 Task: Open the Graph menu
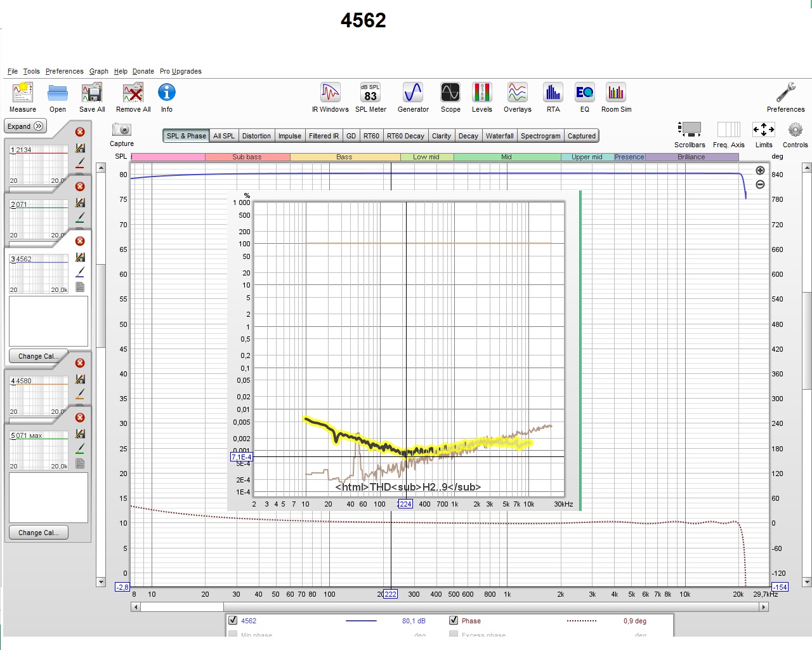pos(99,71)
